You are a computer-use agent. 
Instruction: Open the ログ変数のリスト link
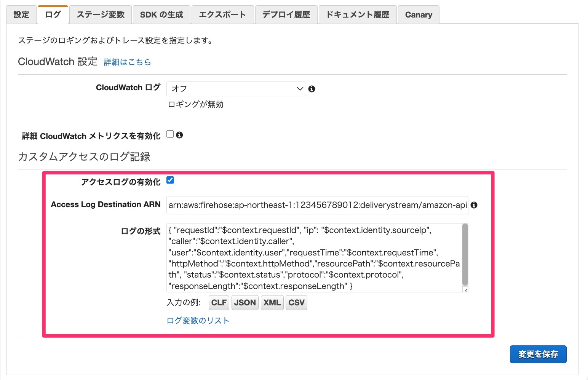[x=198, y=320]
